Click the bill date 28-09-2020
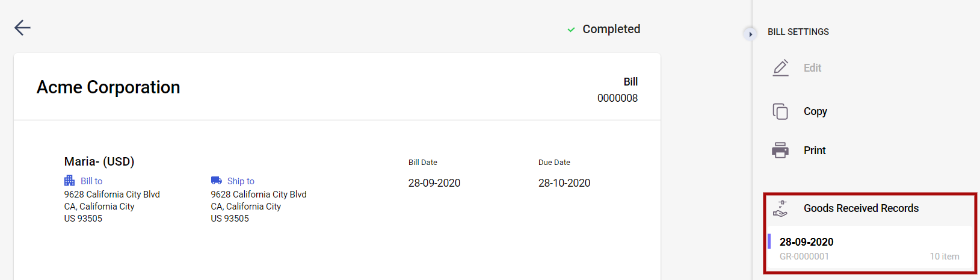Screen dimensions: 980x280 pyautogui.click(x=434, y=183)
